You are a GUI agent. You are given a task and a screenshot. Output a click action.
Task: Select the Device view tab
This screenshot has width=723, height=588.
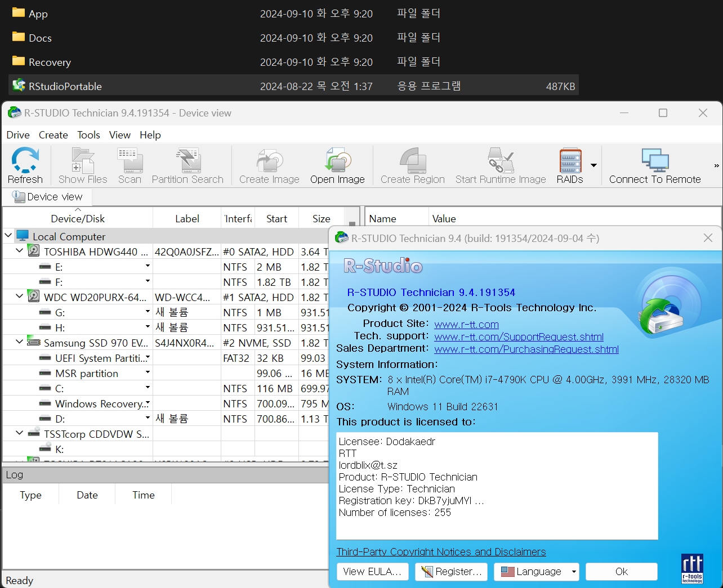[x=48, y=197]
